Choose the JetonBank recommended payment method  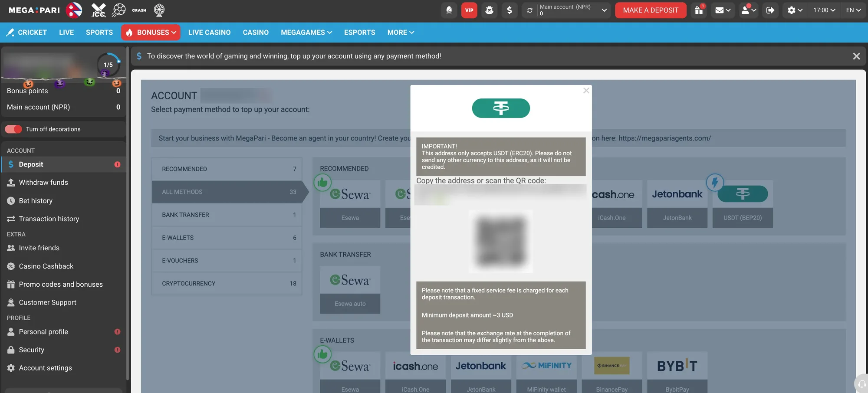[677, 204]
